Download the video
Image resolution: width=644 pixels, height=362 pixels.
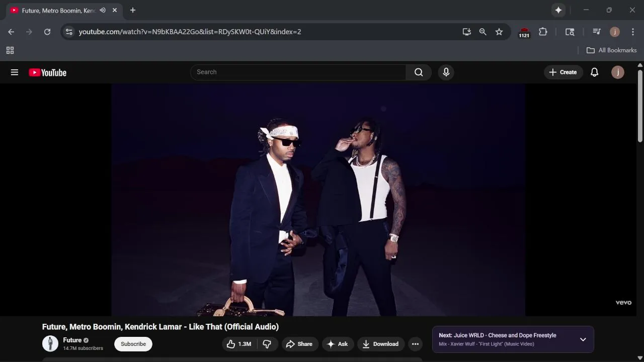click(x=381, y=344)
